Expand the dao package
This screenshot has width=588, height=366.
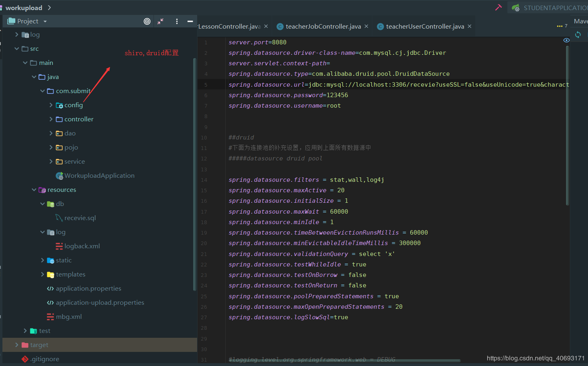click(51, 133)
